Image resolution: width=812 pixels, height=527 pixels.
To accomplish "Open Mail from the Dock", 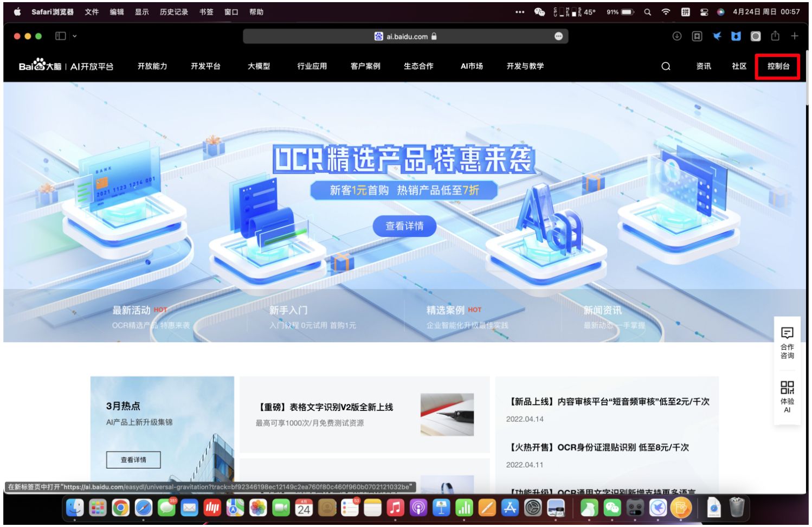I will pyautogui.click(x=189, y=508).
